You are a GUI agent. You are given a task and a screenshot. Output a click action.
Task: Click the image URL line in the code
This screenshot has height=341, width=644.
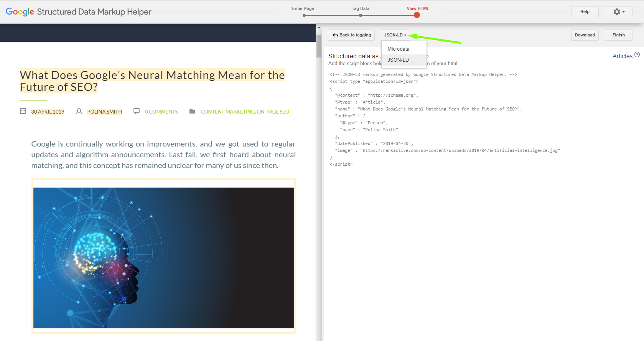click(x=447, y=150)
